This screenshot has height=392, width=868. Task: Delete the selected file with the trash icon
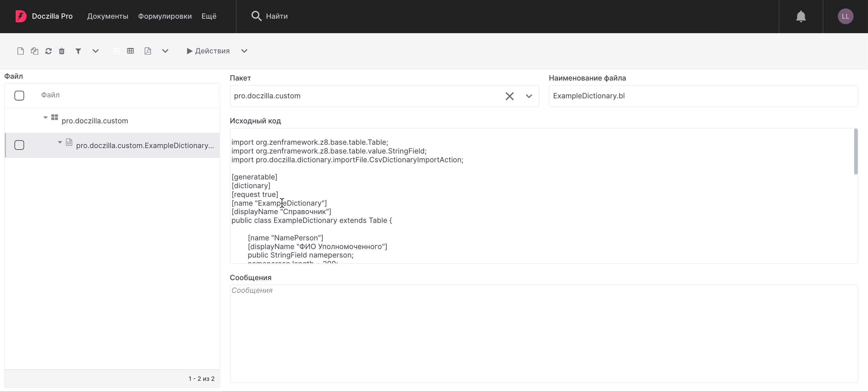pos(62,51)
